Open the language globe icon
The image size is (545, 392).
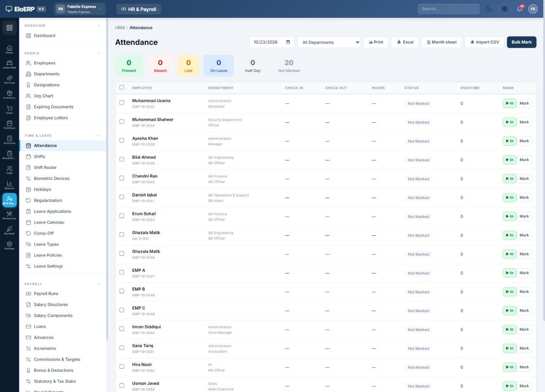point(504,9)
